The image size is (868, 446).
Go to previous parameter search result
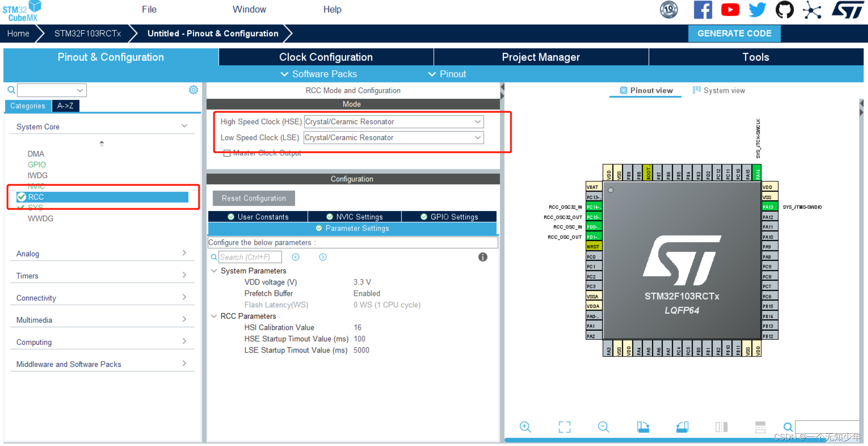pos(296,257)
